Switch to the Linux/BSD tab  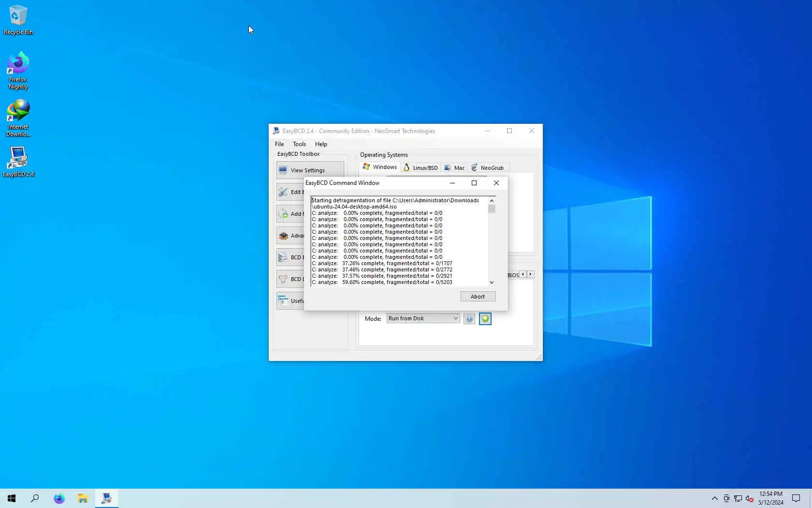pyautogui.click(x=420, y=168)
